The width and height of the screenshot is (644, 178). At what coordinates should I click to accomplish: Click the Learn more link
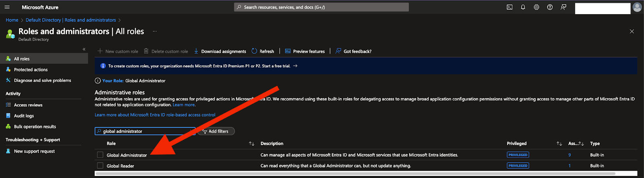pos(184,105)
